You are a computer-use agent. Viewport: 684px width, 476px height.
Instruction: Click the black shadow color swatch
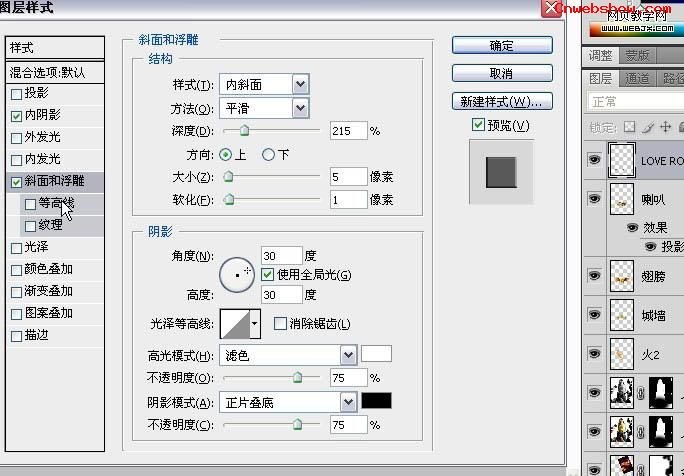click(376, 401)
